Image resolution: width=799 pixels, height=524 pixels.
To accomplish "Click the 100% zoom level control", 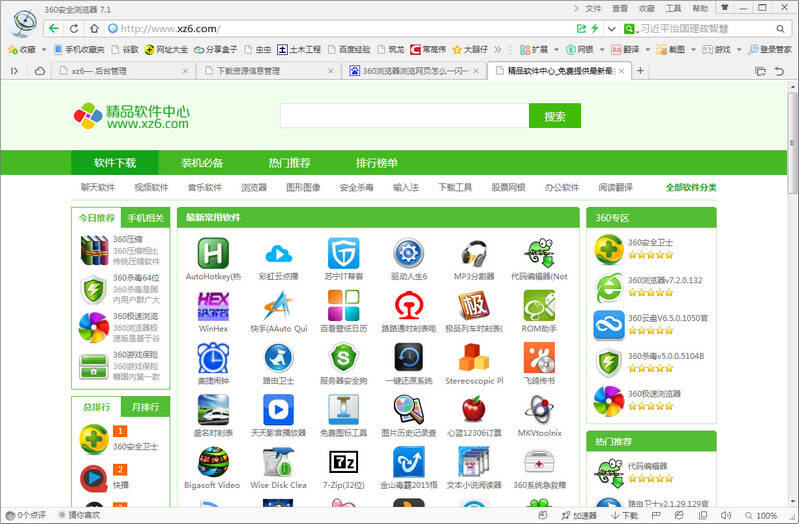I will click(x=761, y=515).
